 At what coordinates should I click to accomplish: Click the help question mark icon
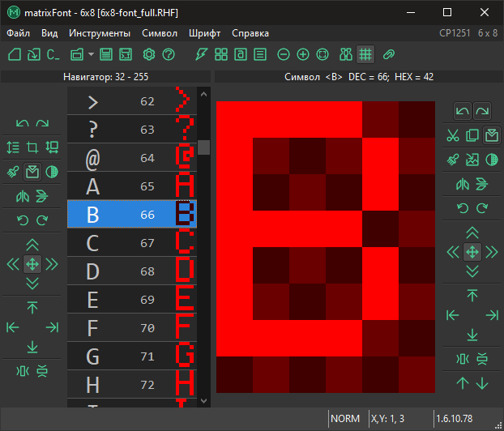coord(169,54)
